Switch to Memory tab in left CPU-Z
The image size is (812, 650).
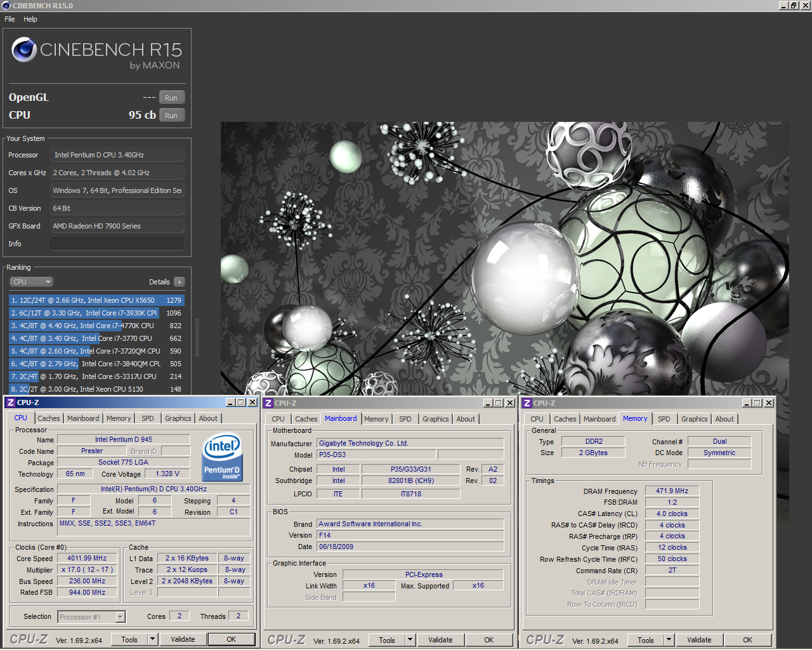click(x=119, y=418)
